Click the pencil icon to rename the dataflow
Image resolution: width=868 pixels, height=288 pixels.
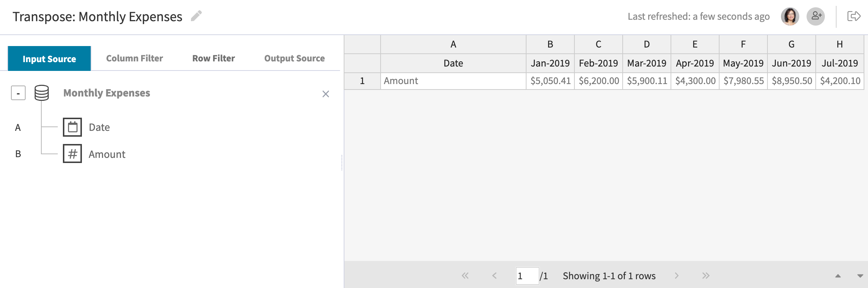click(197, 16)
